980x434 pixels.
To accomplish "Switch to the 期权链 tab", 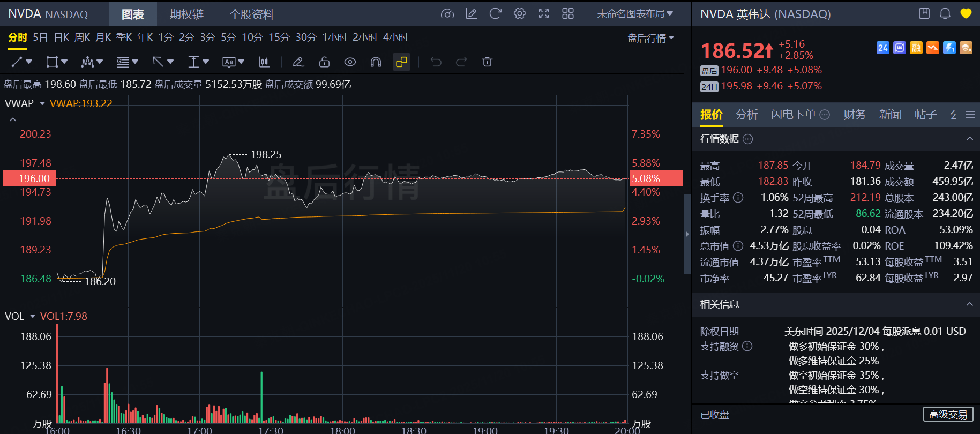I will (x=186, y=14).
